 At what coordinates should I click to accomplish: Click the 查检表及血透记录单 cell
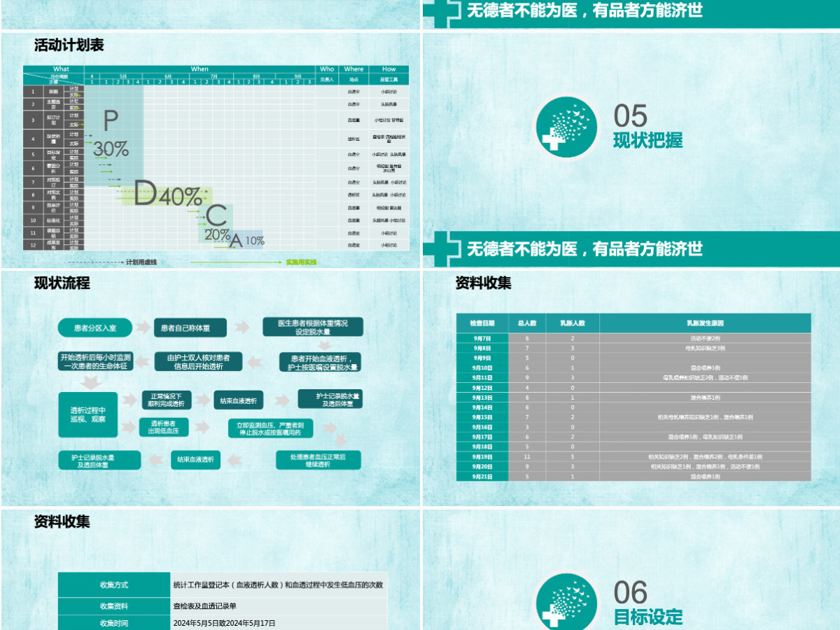[278, 606]
